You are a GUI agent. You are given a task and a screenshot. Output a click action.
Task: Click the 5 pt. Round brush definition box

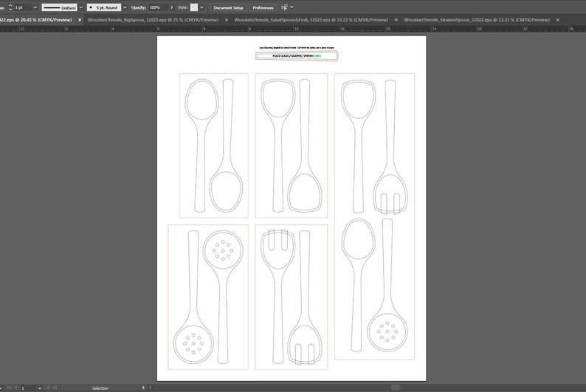click(104, 7)
